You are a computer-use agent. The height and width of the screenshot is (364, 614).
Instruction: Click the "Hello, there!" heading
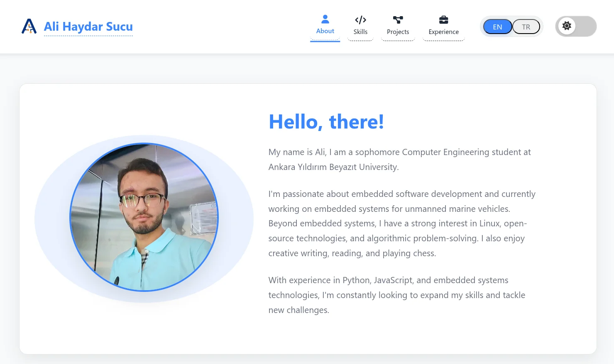[326, 122]
